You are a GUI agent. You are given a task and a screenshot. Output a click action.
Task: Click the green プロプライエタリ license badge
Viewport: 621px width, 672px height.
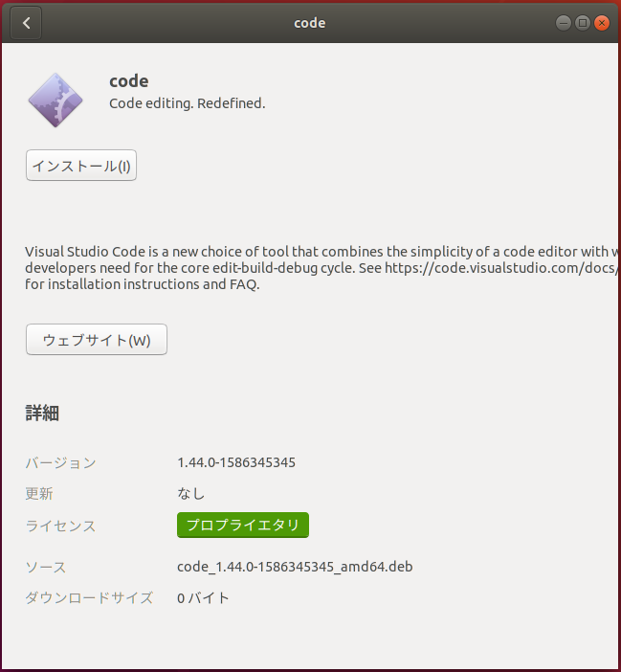point(243,525)
